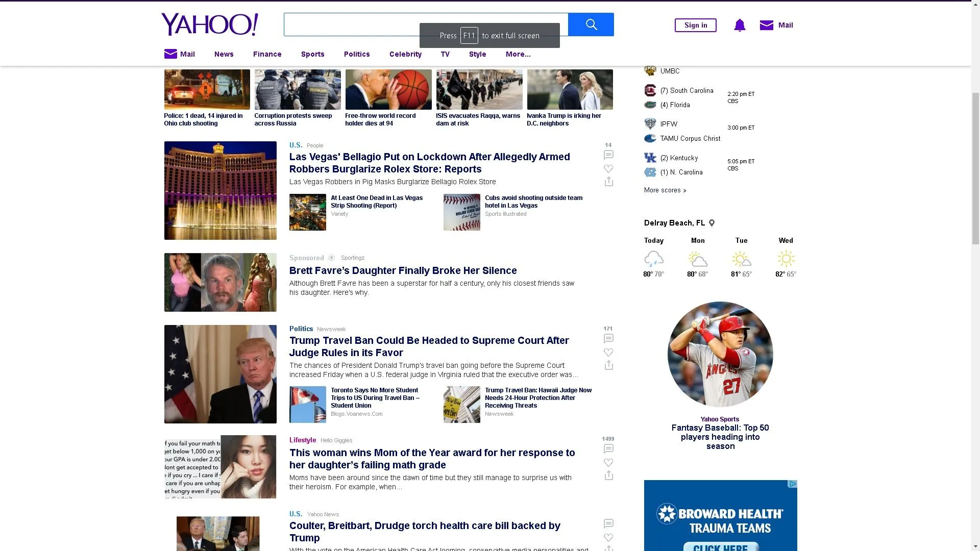Click the blue search magnifier button
Image resolution: width=980 pixels, height=551 pixels.
pyautogui.click(x=591, y=24)
